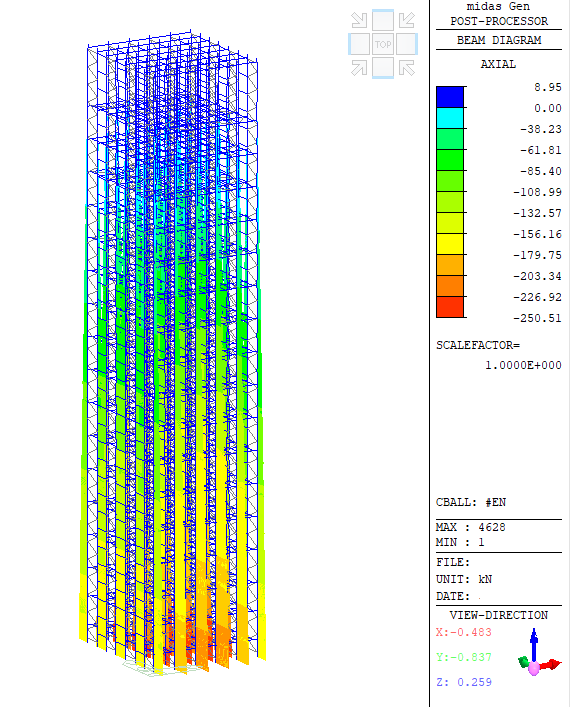
Task: Click the legend minimum value -250.51
Action: click(537, 318)
